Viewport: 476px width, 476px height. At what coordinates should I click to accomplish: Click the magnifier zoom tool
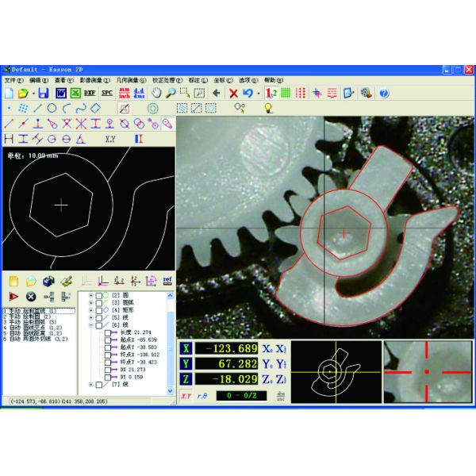pyautogui.click(x=171, y=94)
